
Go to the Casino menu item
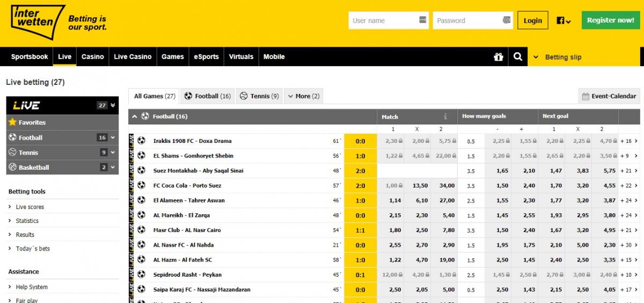click(x=92, y=56)
